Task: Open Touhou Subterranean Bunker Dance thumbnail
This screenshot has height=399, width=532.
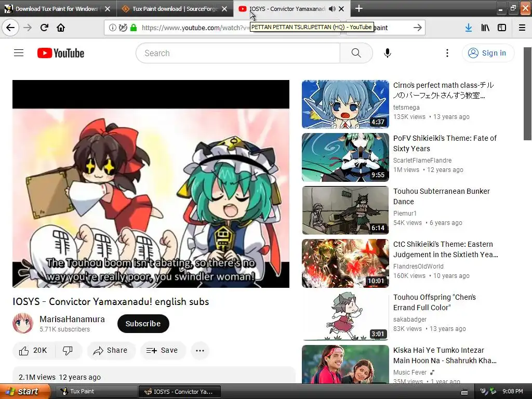Action: point(345,210)
